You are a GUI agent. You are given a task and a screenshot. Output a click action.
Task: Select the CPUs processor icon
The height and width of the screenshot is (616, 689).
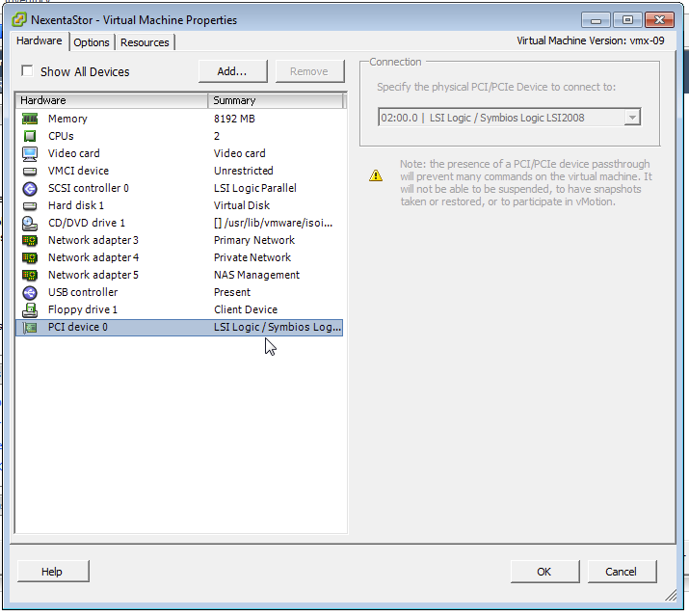tap(30, 136)
